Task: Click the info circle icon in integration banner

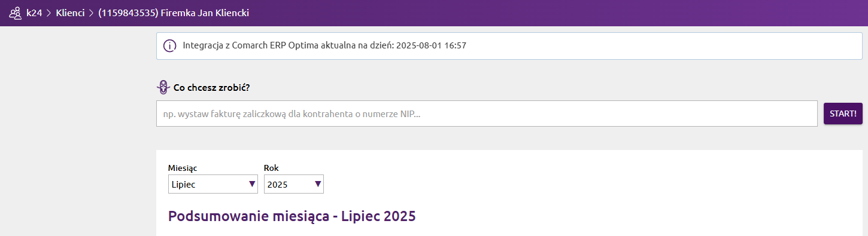Action: click(170, 45)
